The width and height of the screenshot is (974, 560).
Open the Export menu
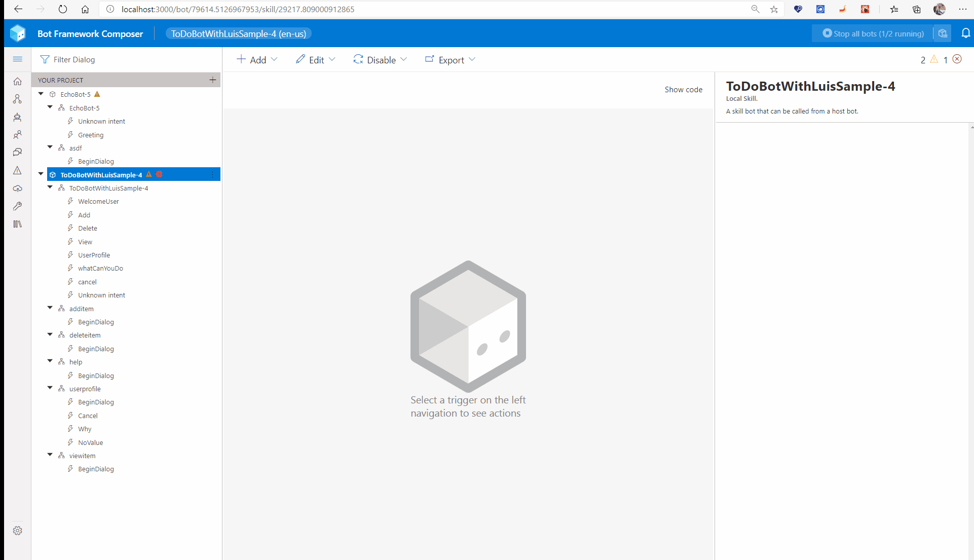point(450,59)
